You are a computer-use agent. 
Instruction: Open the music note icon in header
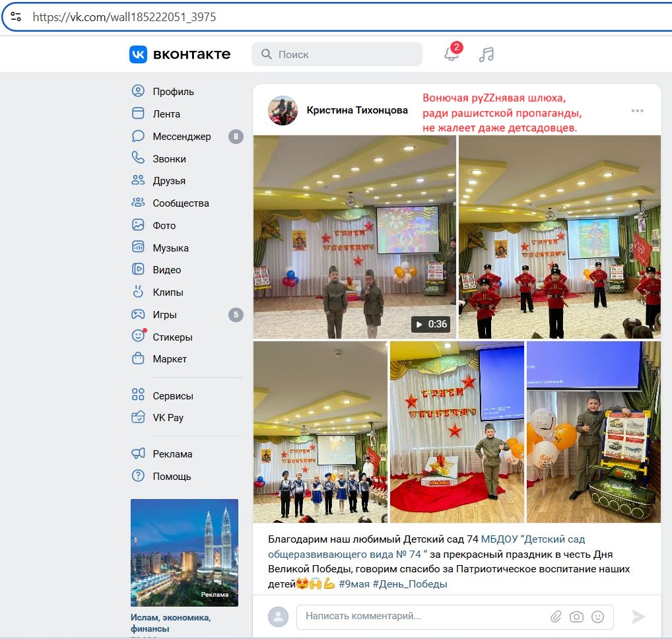click(x=487, y=54)
